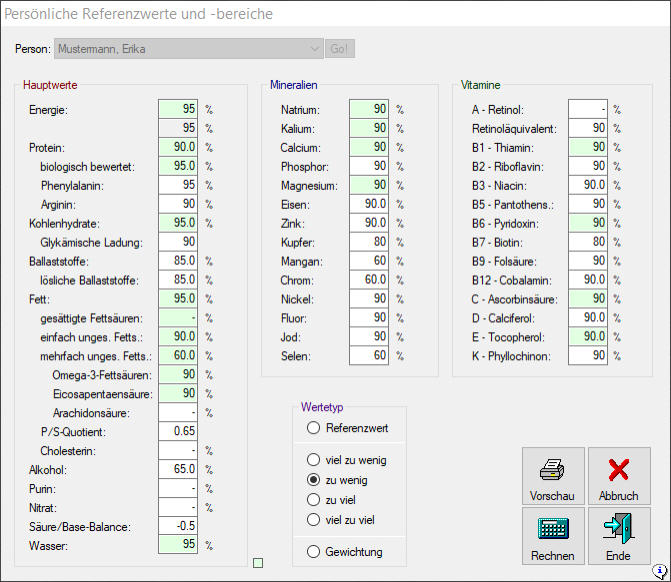Toggle the small checkbox below Hauptwerte panel

pyautogui.click(x=258, y=564)
